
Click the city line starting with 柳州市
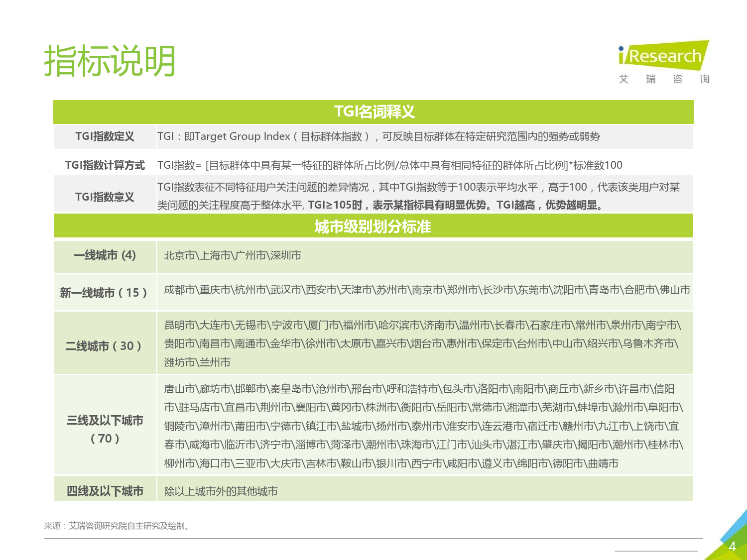391,463
